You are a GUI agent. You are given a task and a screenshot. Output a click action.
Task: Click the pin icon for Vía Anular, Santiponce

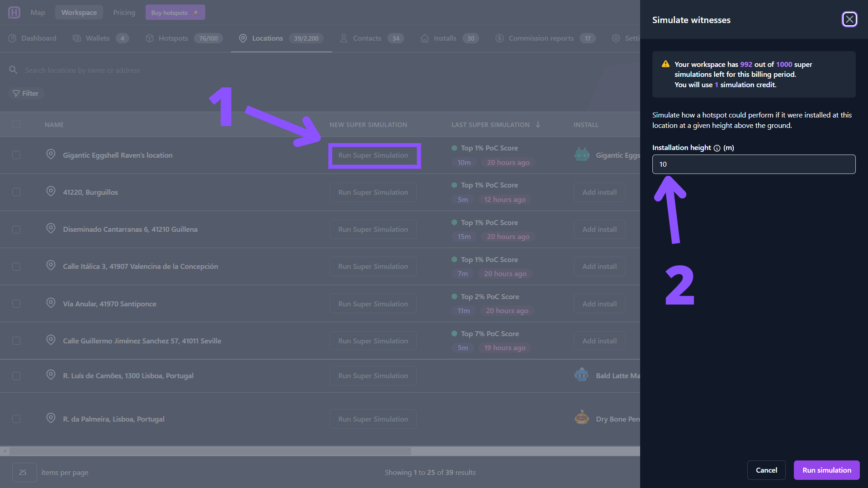click(51, 303)
